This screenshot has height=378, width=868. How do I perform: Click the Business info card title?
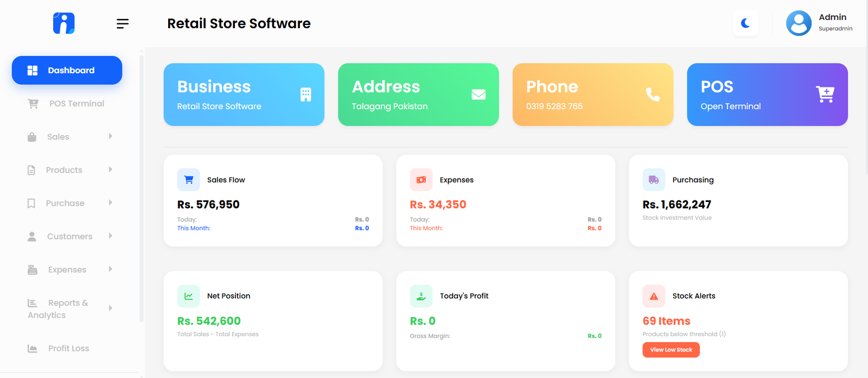tap(214, 87)
